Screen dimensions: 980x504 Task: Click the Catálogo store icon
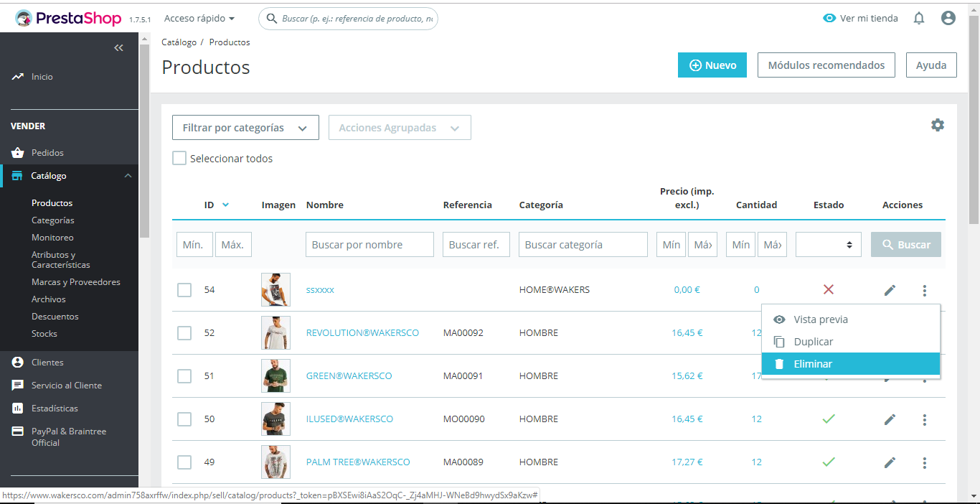click(18, 175)
